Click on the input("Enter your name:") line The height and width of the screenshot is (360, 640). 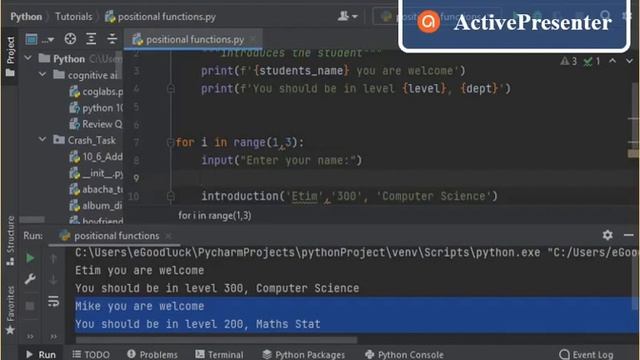coord(281,160)
